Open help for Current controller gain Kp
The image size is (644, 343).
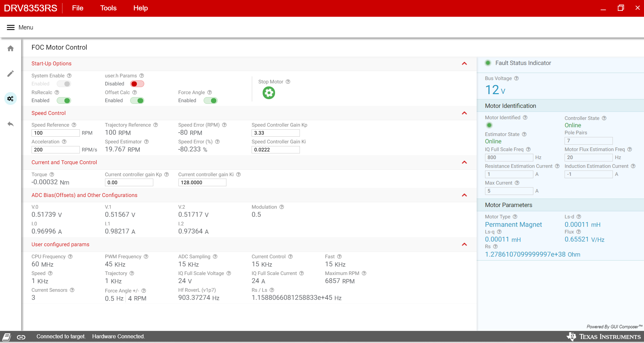tap(166, 175)
